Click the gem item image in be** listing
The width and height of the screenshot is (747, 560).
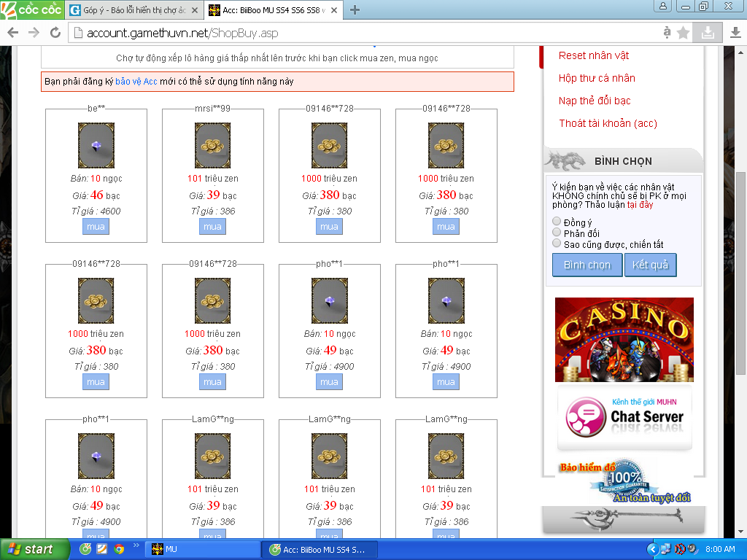click(x=96, y=145)
